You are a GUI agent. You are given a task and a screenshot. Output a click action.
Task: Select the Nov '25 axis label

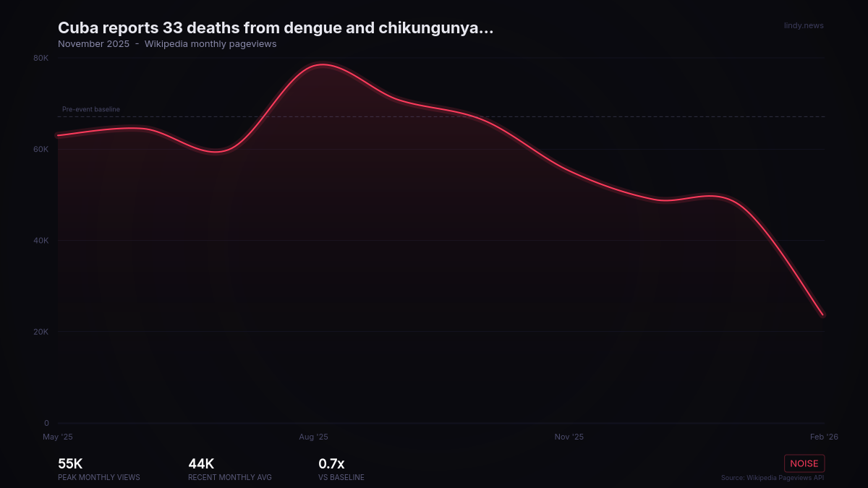point(569,437)
